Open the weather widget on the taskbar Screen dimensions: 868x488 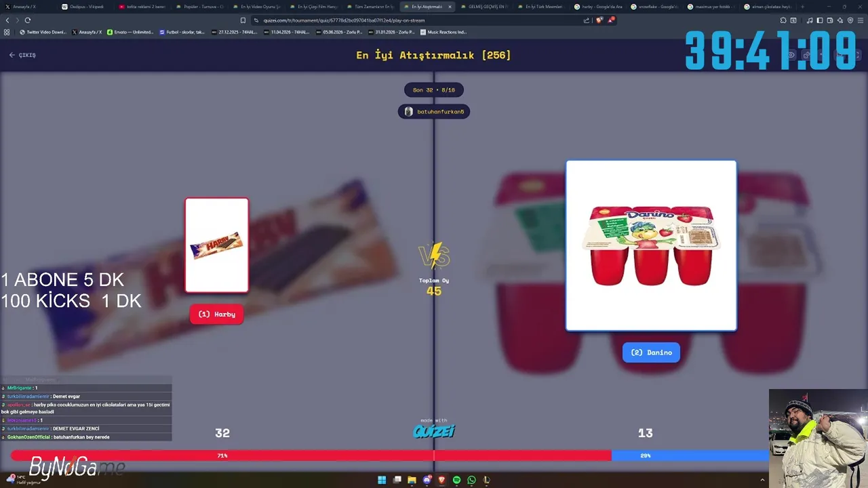(x=24, y=479)
